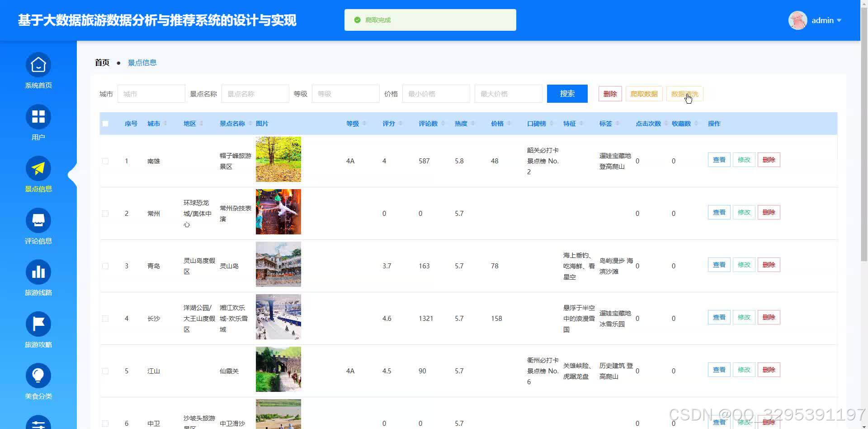The width and height of the screenshot is (868, 429).
Task: Click 查看 for 帽子峰旅游景区 row
Action: pos(719,160)
